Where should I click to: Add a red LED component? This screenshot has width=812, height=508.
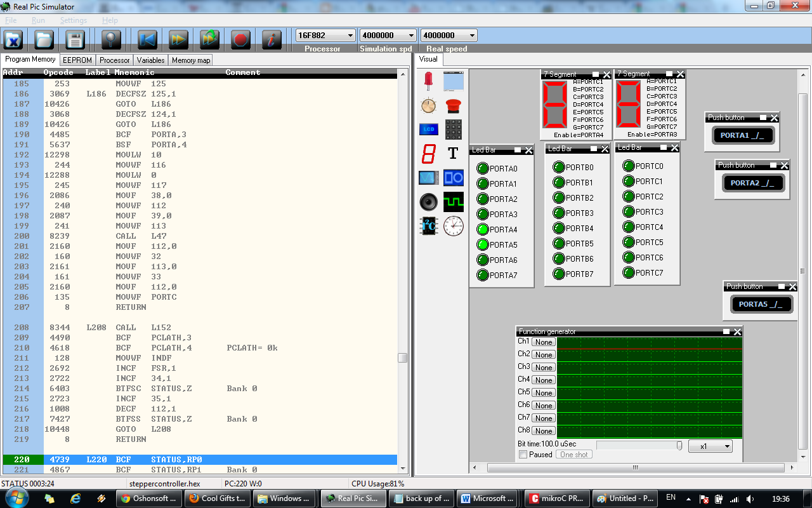429,81
